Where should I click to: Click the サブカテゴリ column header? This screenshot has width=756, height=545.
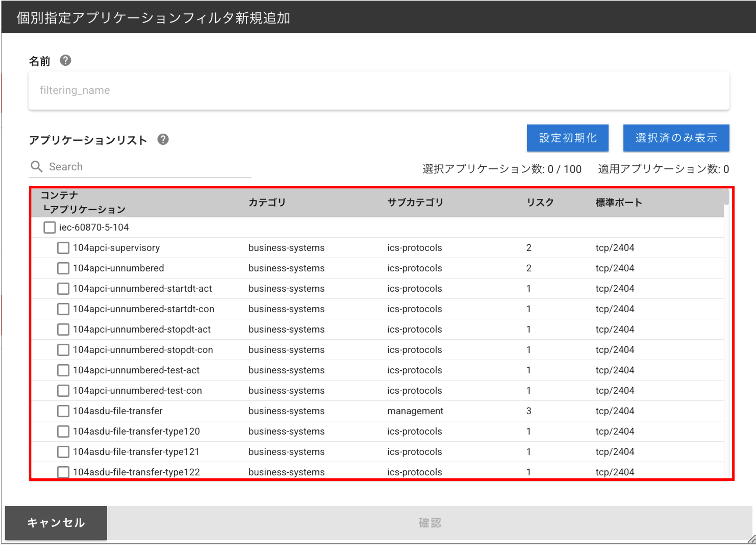click(415, 202)
